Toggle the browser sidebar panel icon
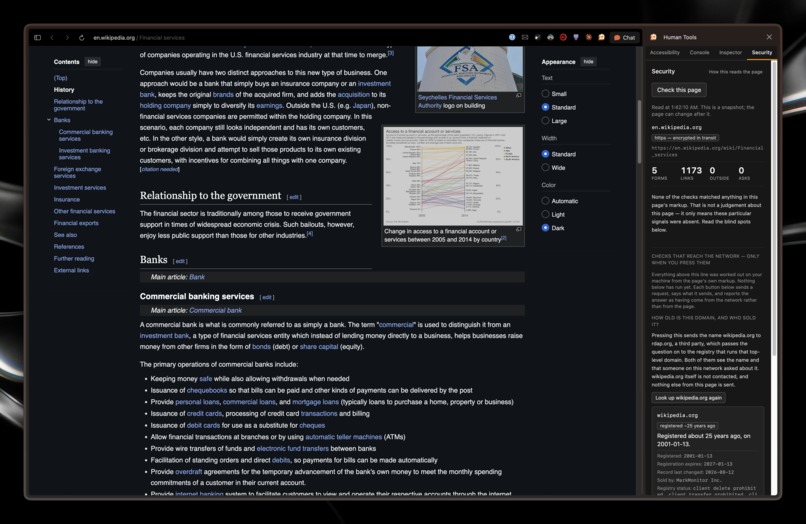 click(38, 38)
